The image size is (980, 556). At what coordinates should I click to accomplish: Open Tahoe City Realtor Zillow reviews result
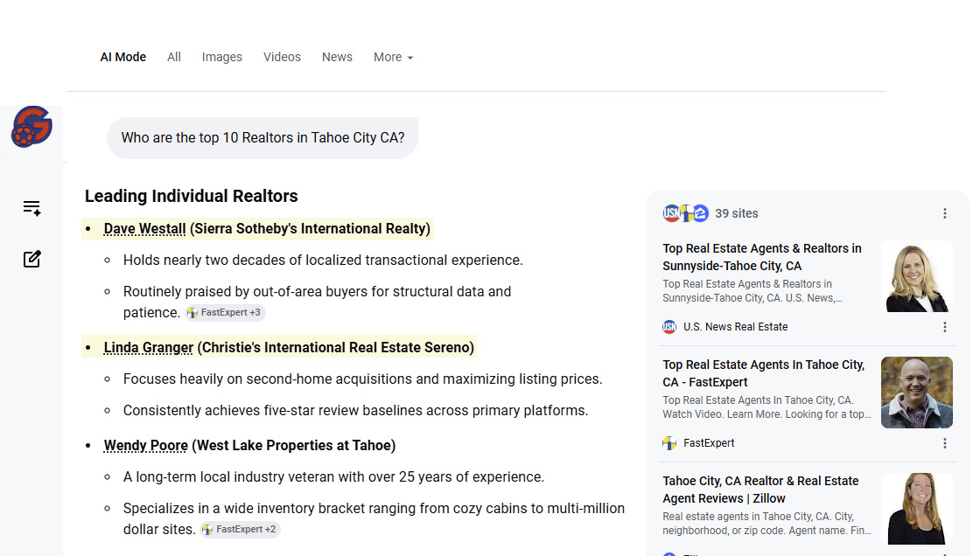(x=760, y=490)
